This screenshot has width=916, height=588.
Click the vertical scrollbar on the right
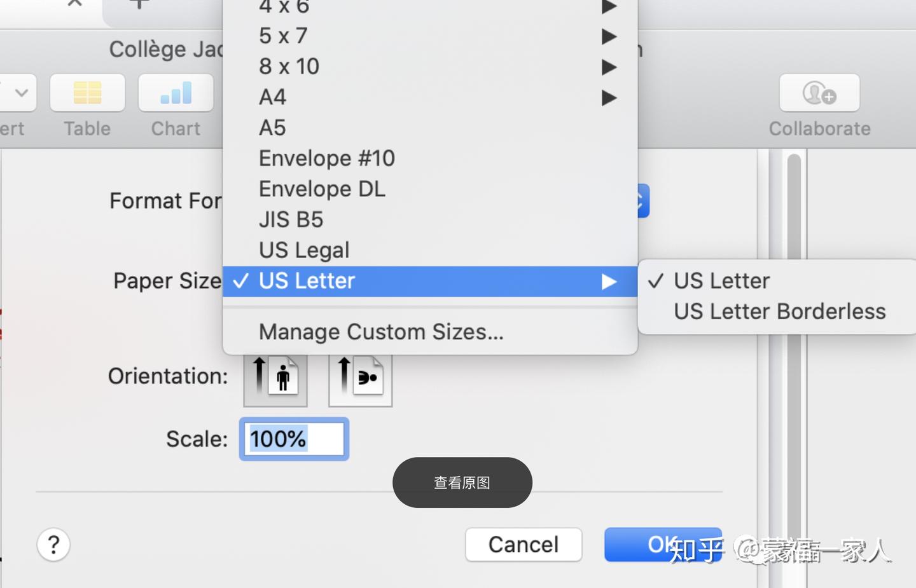tap(793, 369)
